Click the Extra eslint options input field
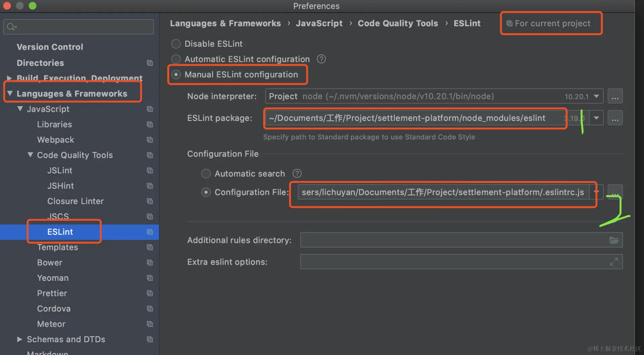This screenshot has height=355, width=644. click(453, 262)
